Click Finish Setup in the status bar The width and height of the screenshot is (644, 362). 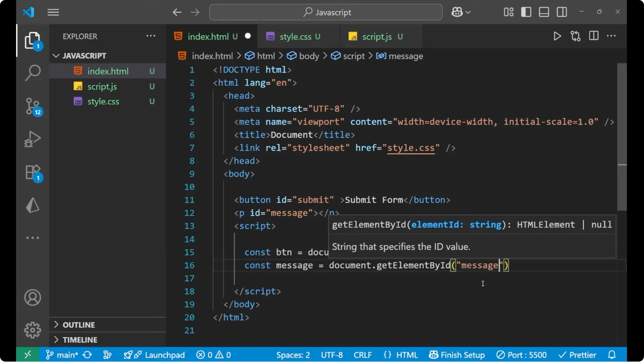point(457,355)
